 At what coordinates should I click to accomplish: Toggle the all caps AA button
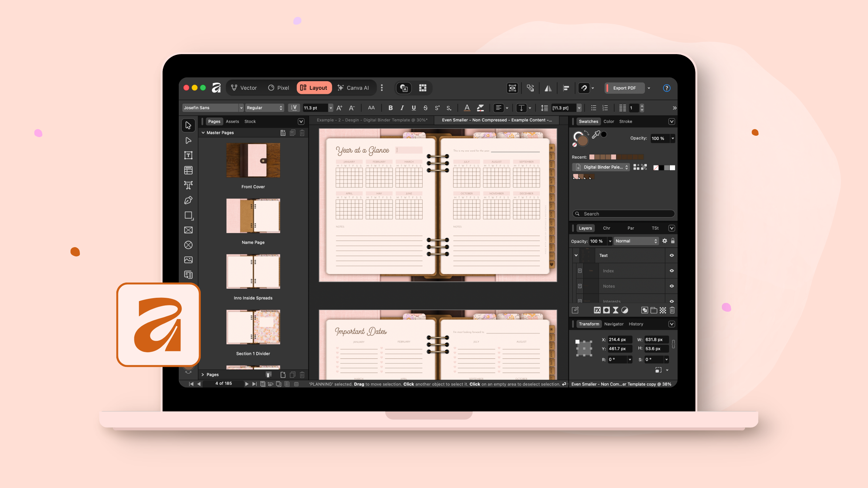(371, 108)
